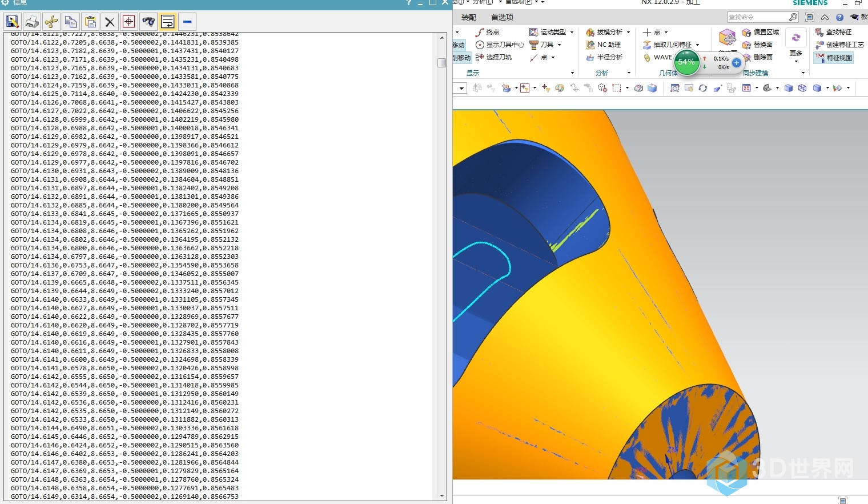Screen dimensions: 868x504
Task: Toggle 显示刀具中心
Action: point(500,45)
